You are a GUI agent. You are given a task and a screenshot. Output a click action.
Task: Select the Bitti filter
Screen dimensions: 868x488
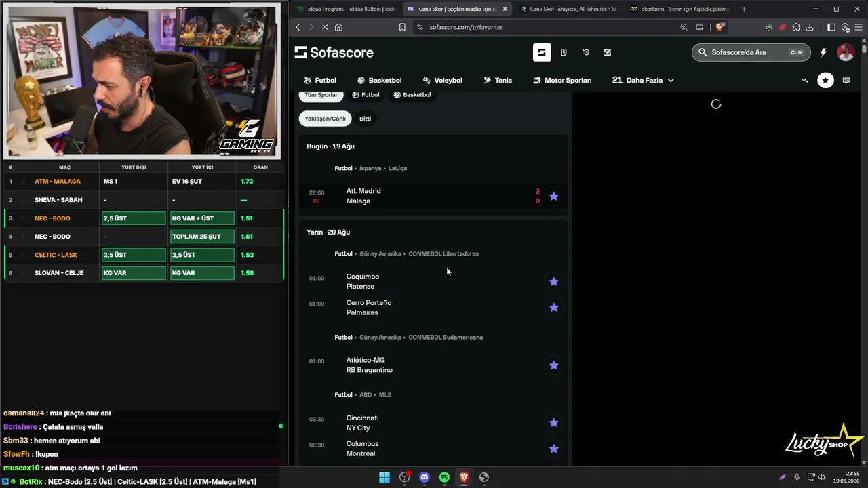point(365,119)
